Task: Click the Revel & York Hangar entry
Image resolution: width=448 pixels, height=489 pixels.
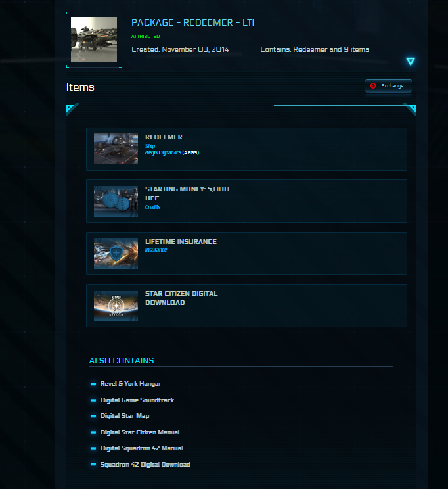Action: pos(131,384)
